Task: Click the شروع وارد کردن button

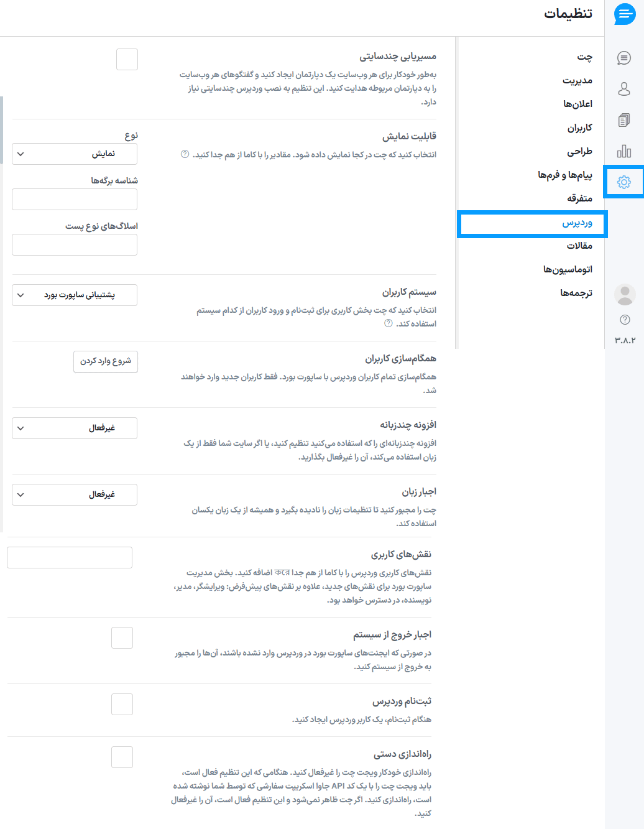Action: 105,361
